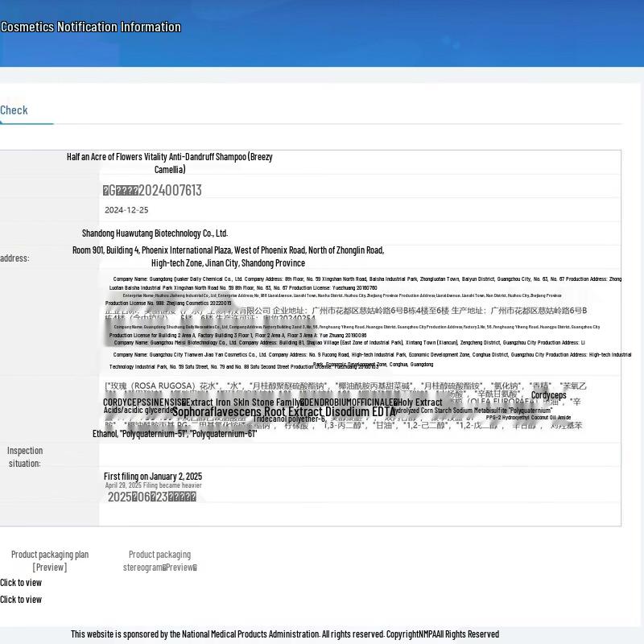Click 'First filing on January 2, 2025' entry
The image size is (644, 644).
point(153,476)
